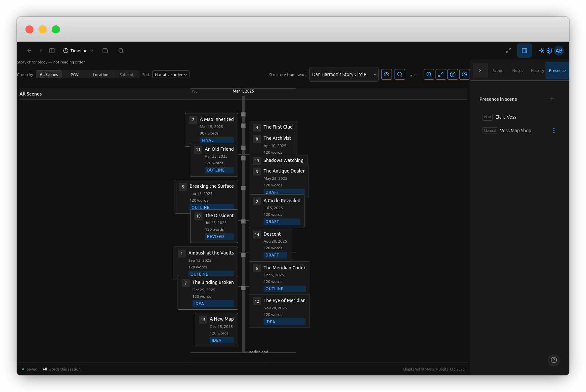Switch to the History tab
The height and width of the screenshot is (392, 586).
click(537, 71)
